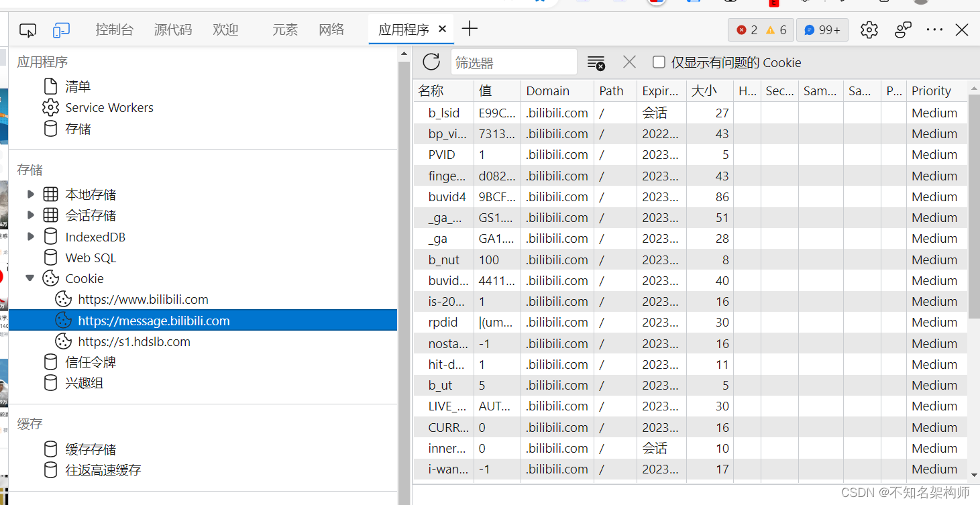Close the DevTools panel

pos(962,30)
